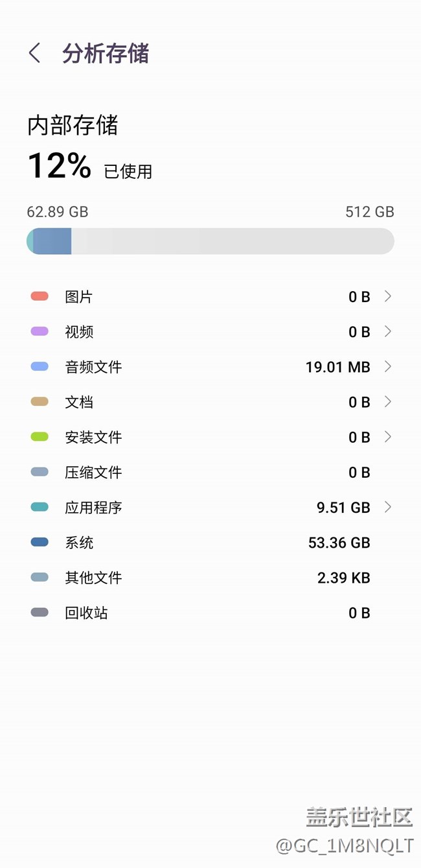The image size is (421, 868).
Task: Click the blue 音频文件 color indicator
Action: click(x=40, y=366)
